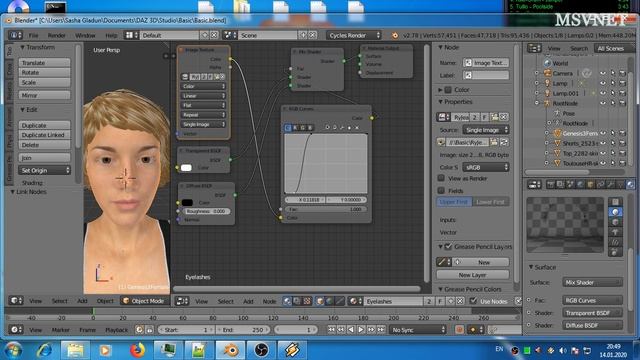
Task: Open the outliner Search menu
Action: click(578, 49)
